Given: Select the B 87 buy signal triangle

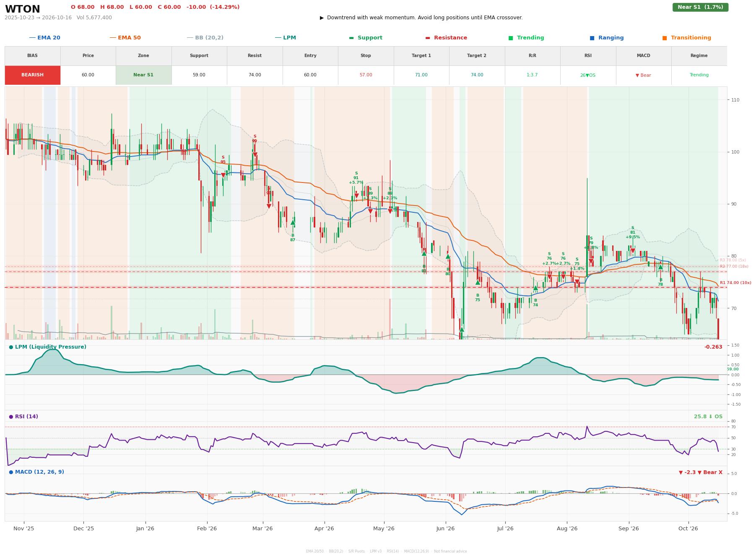Looking at the screenshot, I should click(x=293, y=223).
